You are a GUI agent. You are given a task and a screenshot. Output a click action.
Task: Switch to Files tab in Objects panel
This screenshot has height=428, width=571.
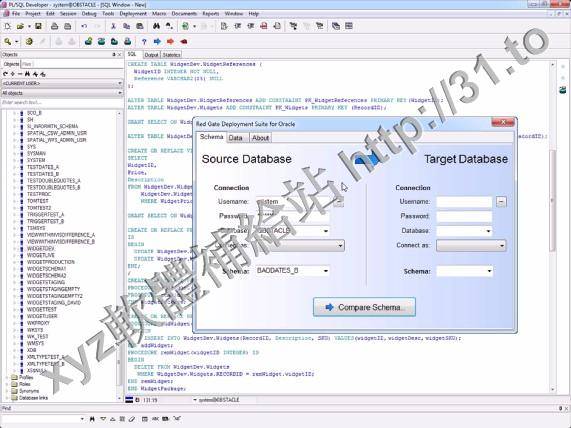tap(27, 64)
